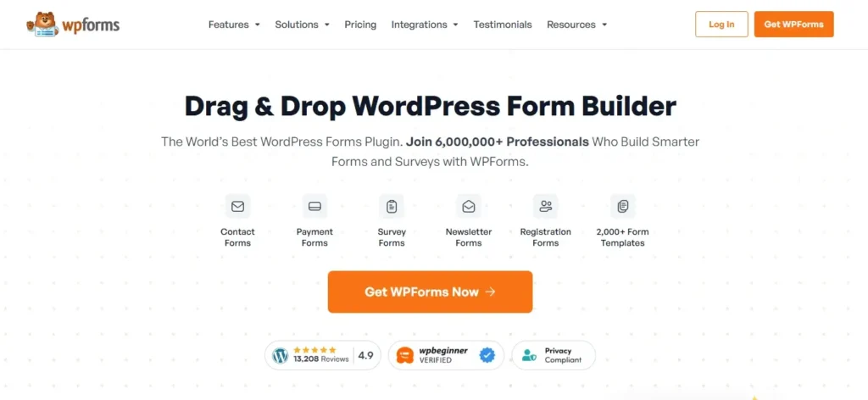Select the Survey Forms clipboard icon
868x400 pixels.
pos(392,207)
